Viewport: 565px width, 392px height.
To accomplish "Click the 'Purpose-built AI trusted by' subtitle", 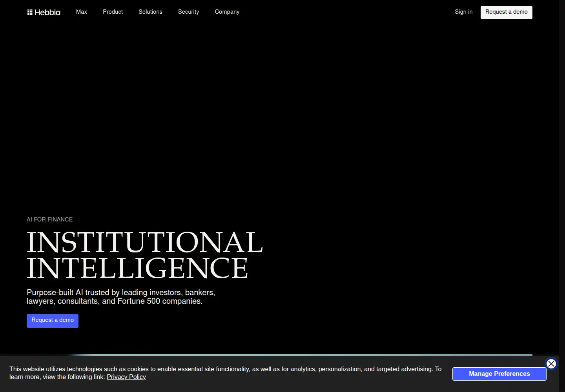I will point(121,297).
